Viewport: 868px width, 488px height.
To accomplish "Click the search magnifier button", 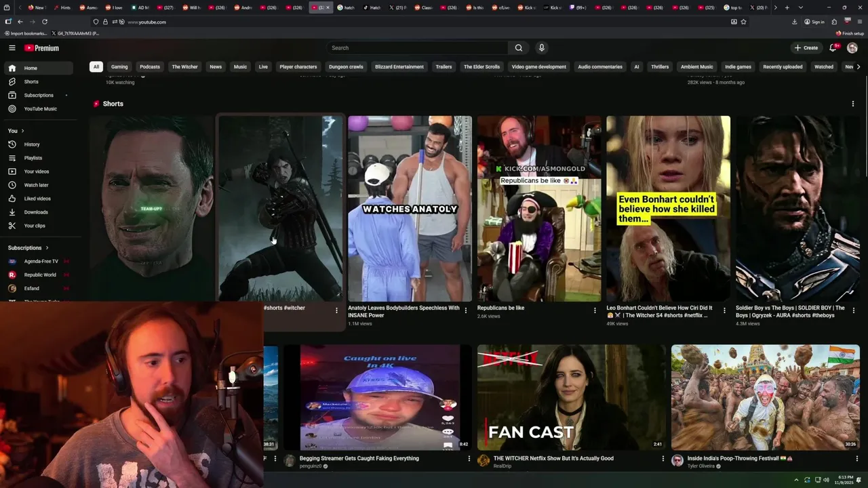I will (x=519, y=47).
